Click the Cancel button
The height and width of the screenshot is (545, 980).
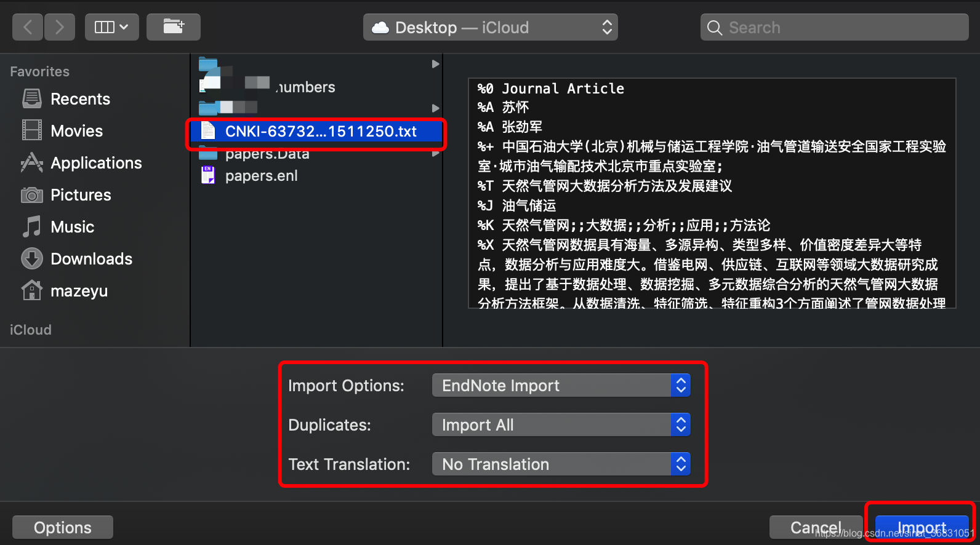click(x=816, y=528)
